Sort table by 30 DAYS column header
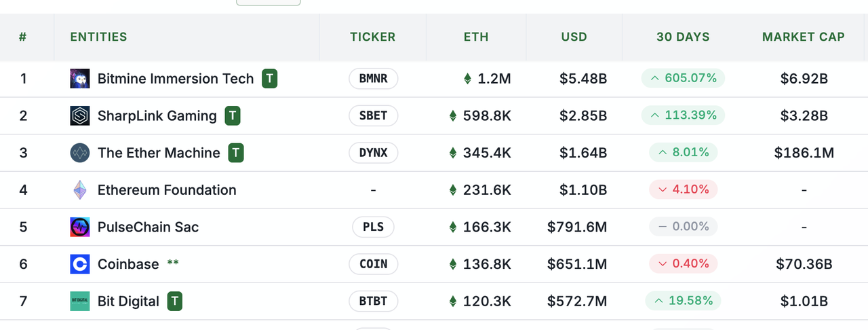 click(x=683, y=37)
